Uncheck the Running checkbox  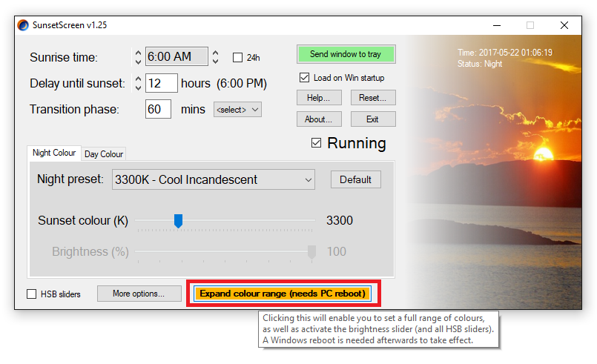pyautogui.click(x=316, y=143)
